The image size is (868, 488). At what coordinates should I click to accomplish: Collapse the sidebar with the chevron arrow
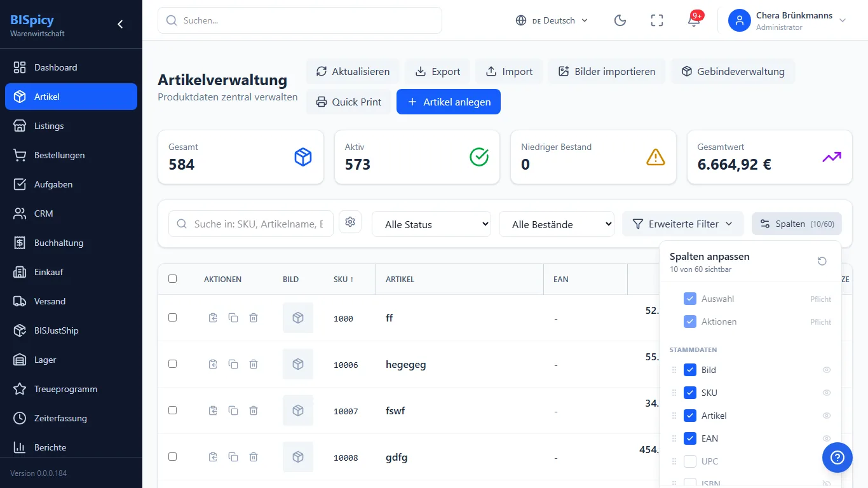click(x=120, y=24)
